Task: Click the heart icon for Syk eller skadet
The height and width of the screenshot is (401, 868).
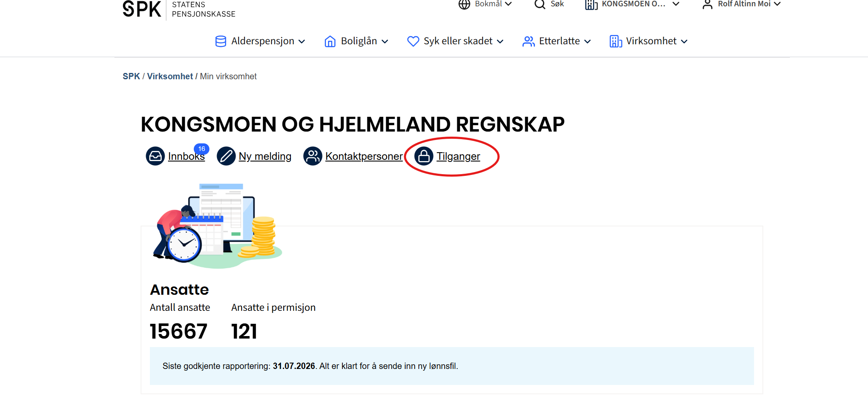Action: pyautogui.click(x=413, y=41)
